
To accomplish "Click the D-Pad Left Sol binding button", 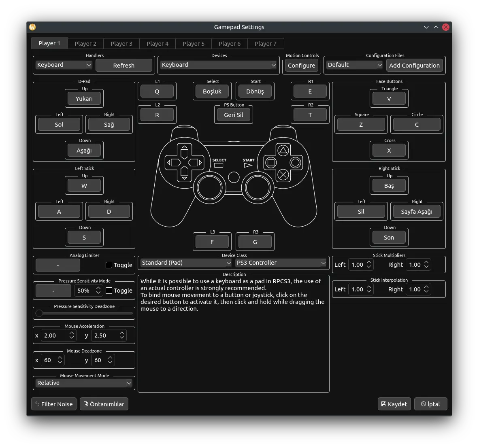I will point(59,125).
